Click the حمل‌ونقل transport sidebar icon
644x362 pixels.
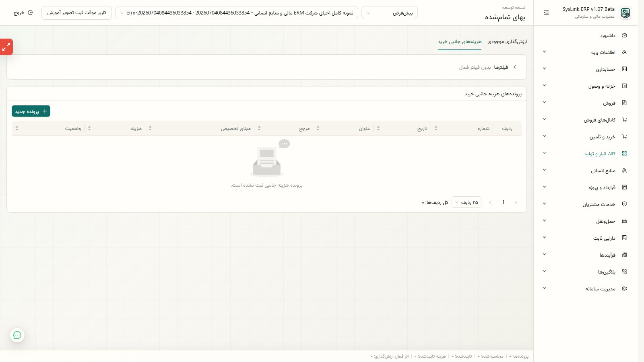[x=624, y=221]
